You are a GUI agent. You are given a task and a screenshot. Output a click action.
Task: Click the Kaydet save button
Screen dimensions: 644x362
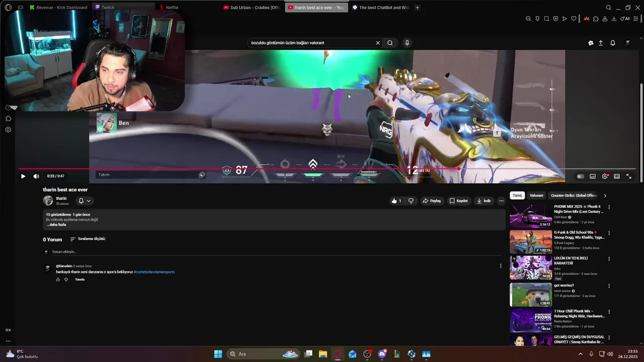click(x=458, y=201)
